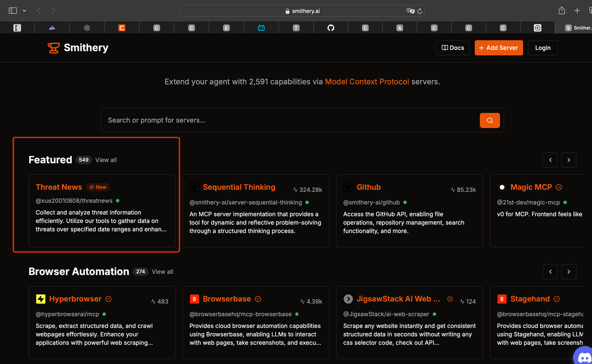Click the Featured next arrow

[569, 160]
